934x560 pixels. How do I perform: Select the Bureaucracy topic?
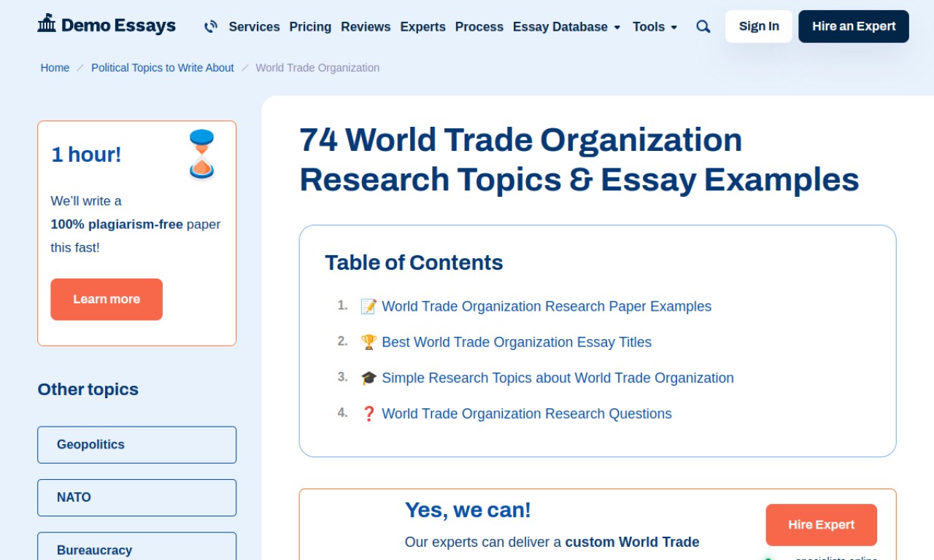click(137, 546)
